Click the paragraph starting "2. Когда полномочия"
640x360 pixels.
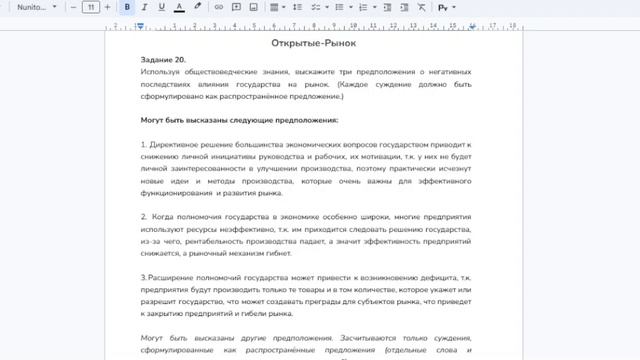306,235
